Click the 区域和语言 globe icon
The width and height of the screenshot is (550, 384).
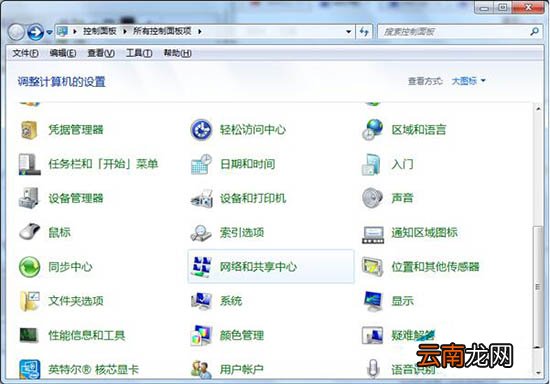(x=373, y=129)
